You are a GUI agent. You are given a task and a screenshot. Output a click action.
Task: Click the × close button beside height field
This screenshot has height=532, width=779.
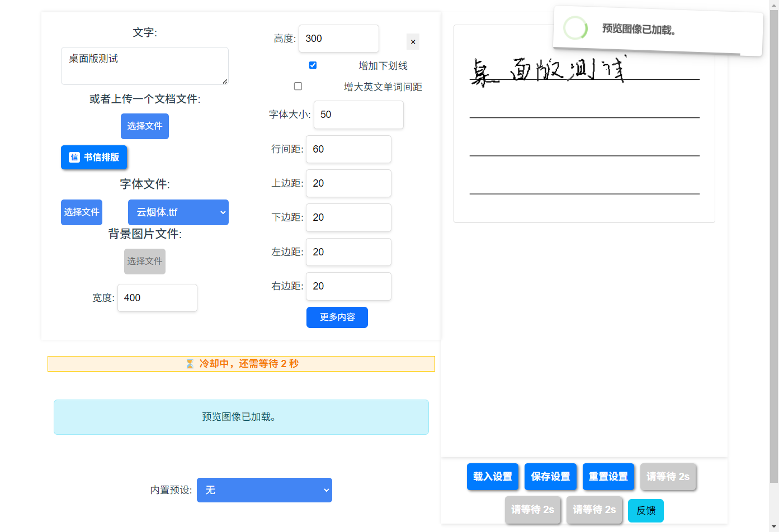click(413, 42)
